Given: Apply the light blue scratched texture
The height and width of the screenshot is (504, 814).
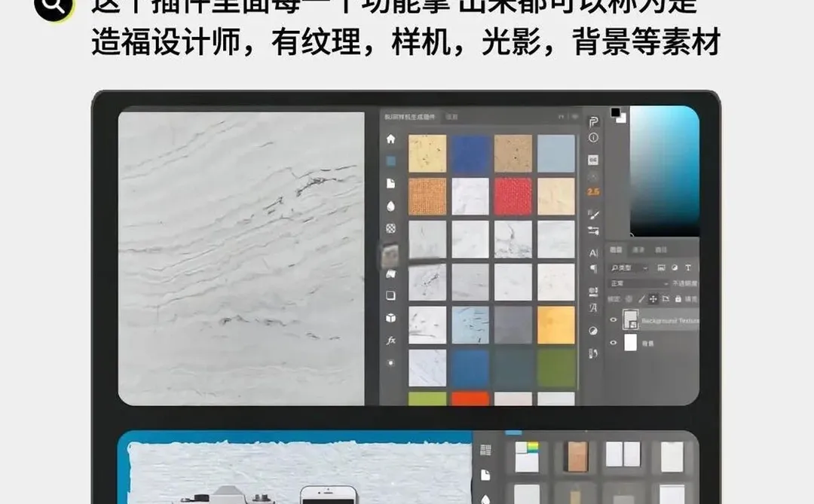Looking at the screenshot, I should point(470,325).
